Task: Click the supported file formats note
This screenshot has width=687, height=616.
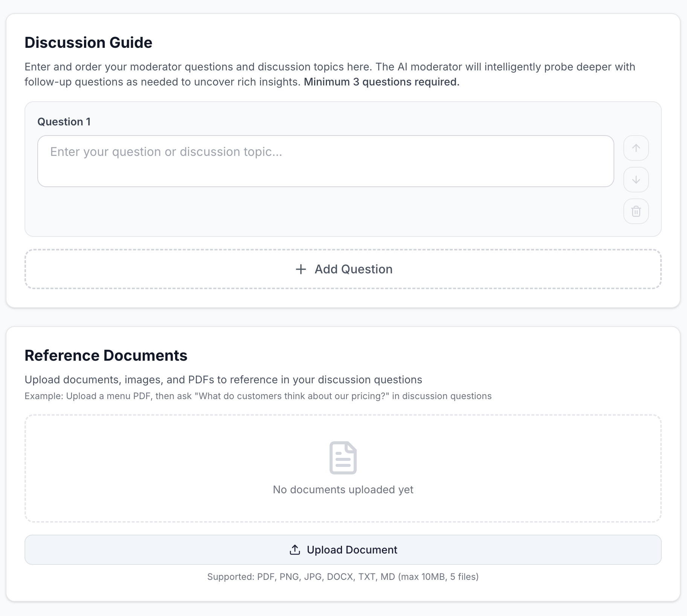Action: (343, 576)
